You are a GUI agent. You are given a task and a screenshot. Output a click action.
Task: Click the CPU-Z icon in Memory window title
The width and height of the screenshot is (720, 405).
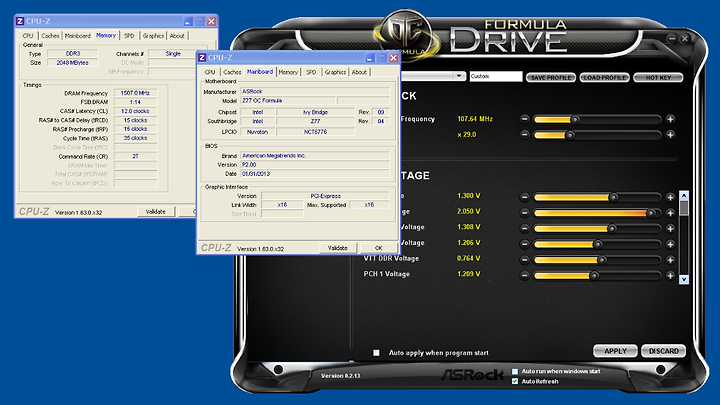[20, 21]
